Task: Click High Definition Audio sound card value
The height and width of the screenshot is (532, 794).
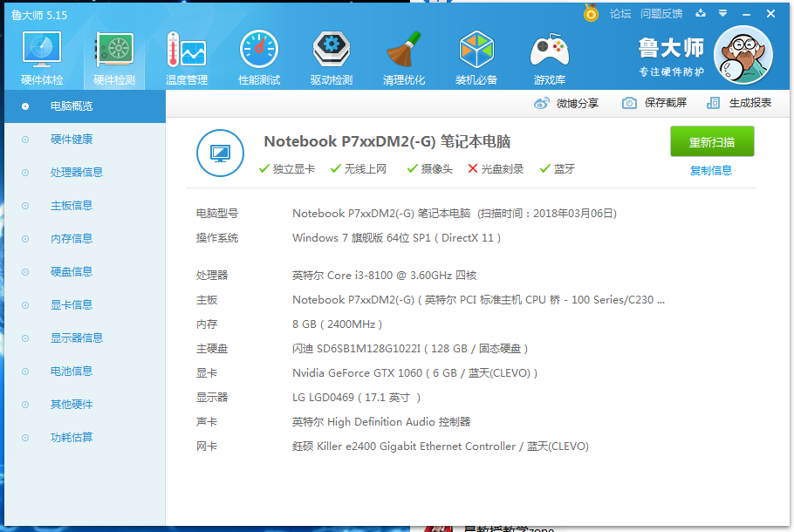Action: click(381, 421)
